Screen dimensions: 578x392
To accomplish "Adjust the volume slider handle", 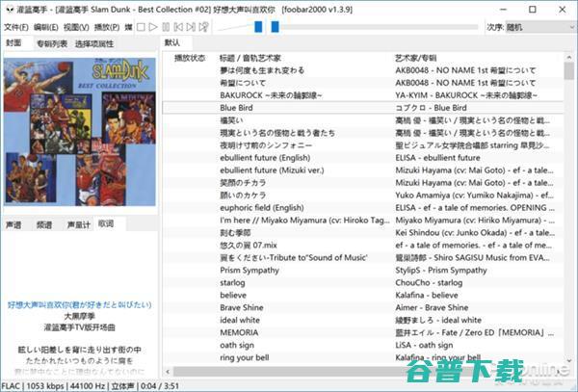I will click(x=258, y=27).
